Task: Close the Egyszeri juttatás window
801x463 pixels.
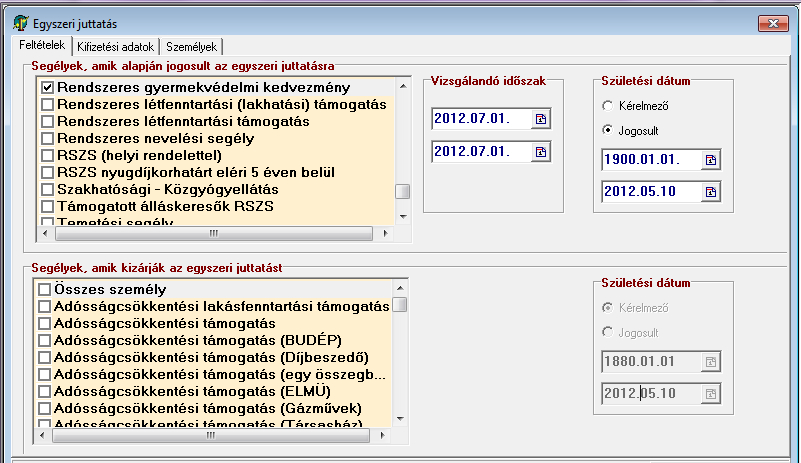Action: (773, 24)
